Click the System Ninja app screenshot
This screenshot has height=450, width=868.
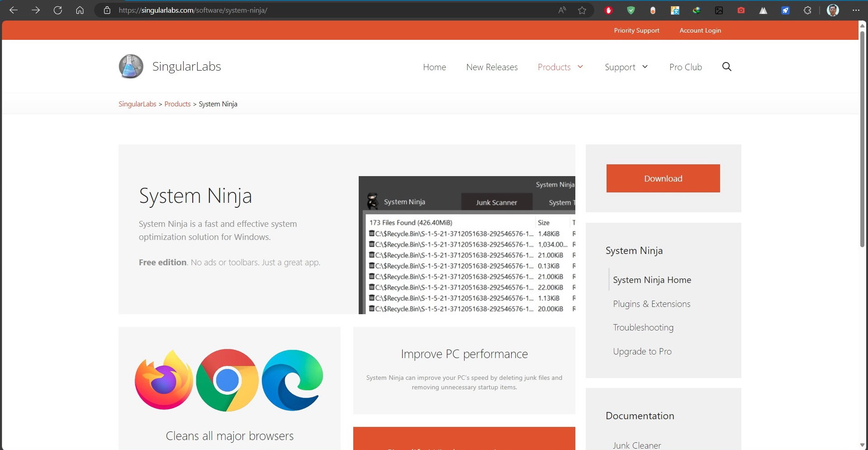pyautogui.click(x=467, y=245)
